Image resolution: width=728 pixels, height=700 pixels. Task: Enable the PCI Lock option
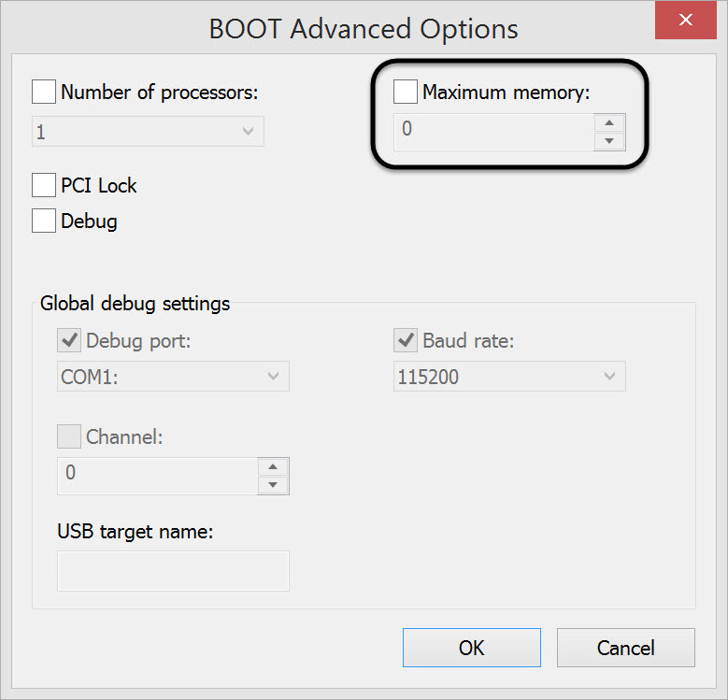click(x=44, y=185)
